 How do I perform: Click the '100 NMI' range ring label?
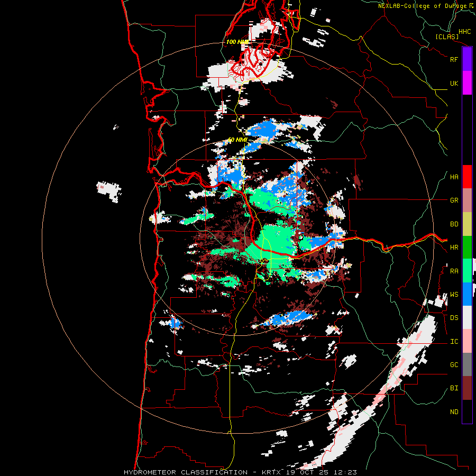click(237, 42)
